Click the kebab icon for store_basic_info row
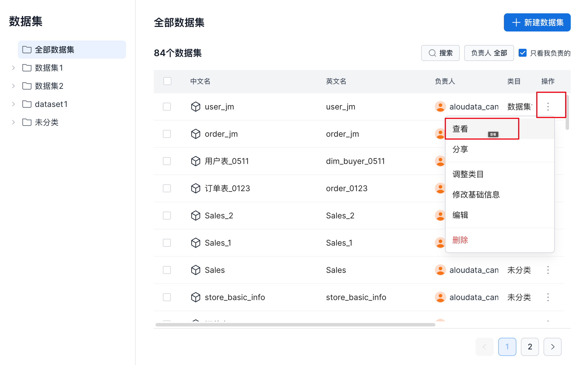 point(548,297)
